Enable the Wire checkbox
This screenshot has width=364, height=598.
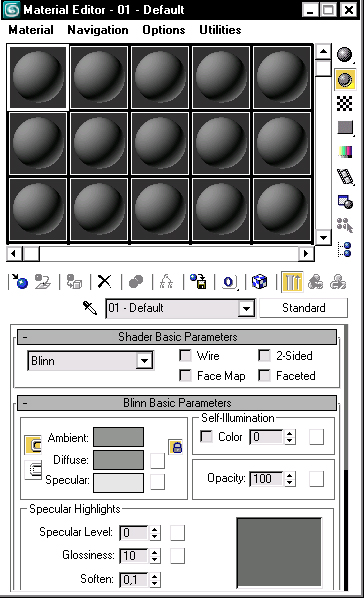185,356
